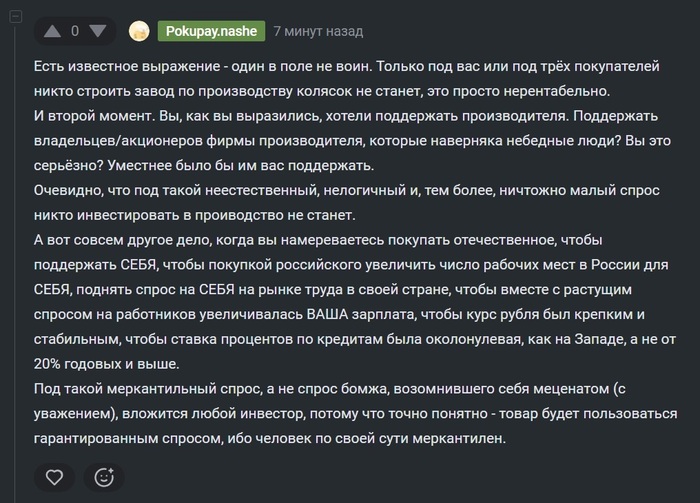Click the comment rating count 0
The image size is (700, 503).
click(x=75, y=31)
